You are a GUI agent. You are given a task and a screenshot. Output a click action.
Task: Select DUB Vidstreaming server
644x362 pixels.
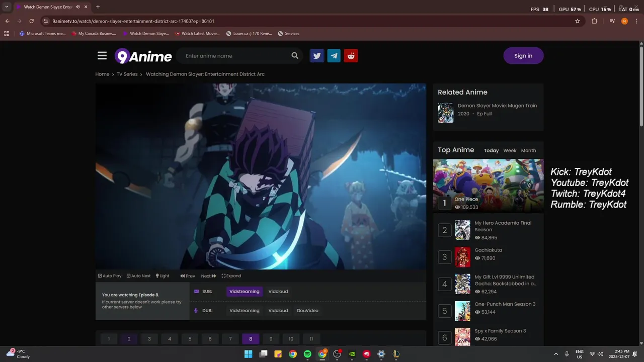pos(245,311)
